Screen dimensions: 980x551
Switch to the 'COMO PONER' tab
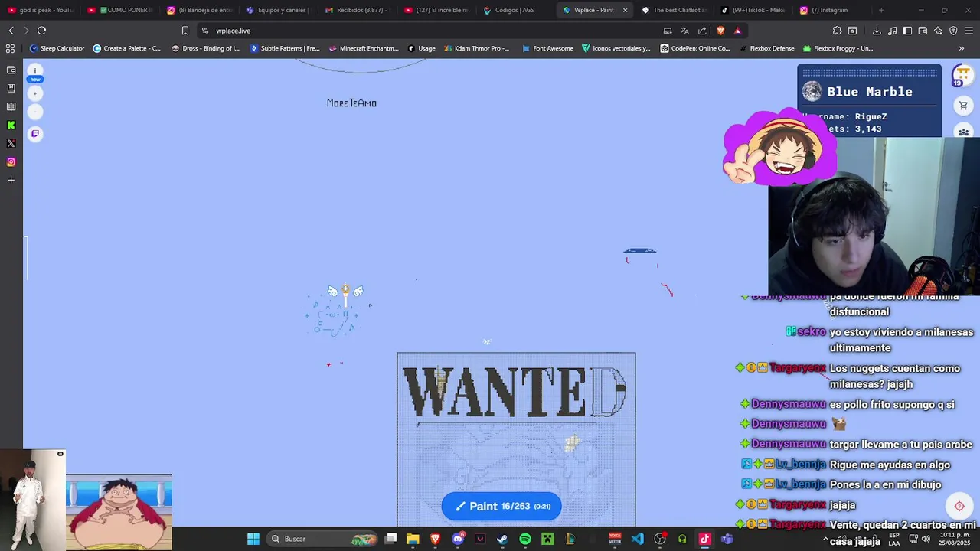point(121,10)
